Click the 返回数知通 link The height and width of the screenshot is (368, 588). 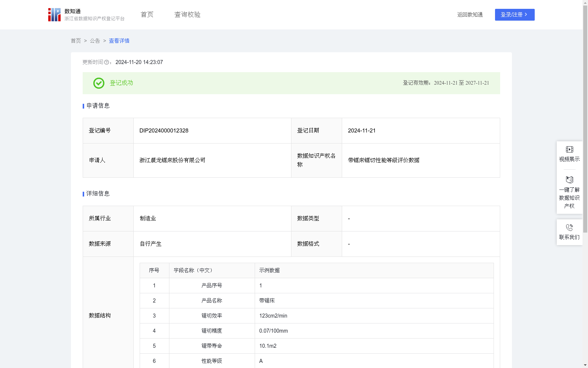(x=470, y=15)
